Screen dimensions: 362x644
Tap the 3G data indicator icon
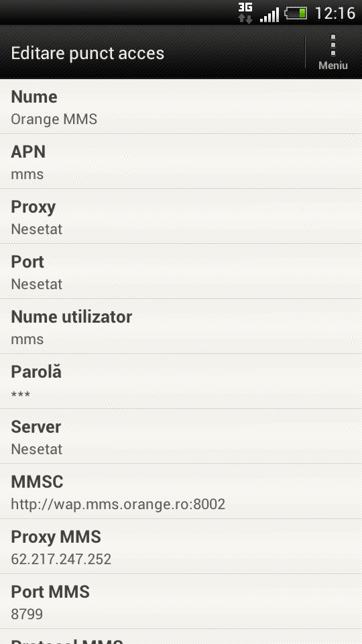click(x=245, y=13)
